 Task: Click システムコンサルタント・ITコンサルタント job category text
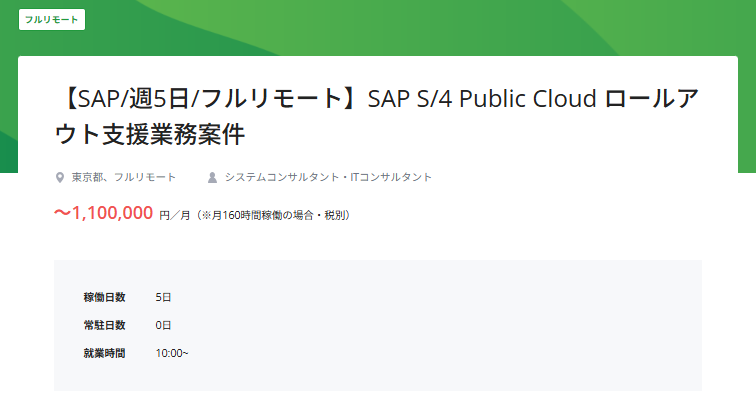(328, 178)
